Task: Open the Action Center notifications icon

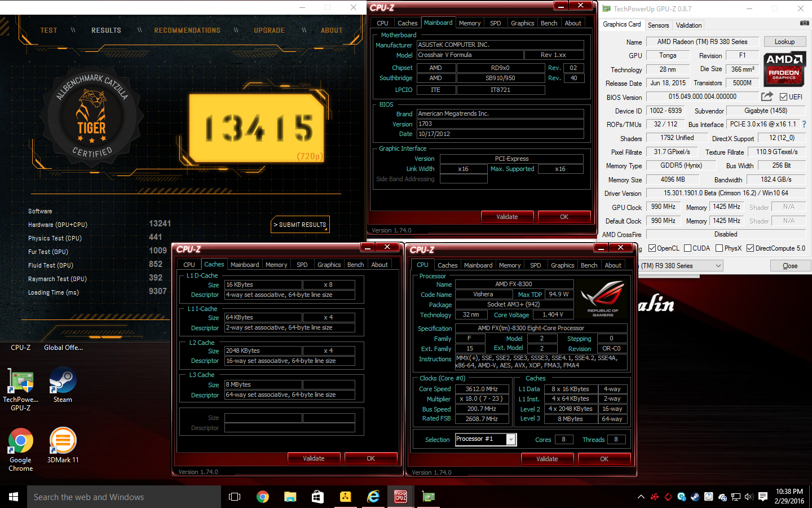Action: pyautogui.click(x=763, y=497)
